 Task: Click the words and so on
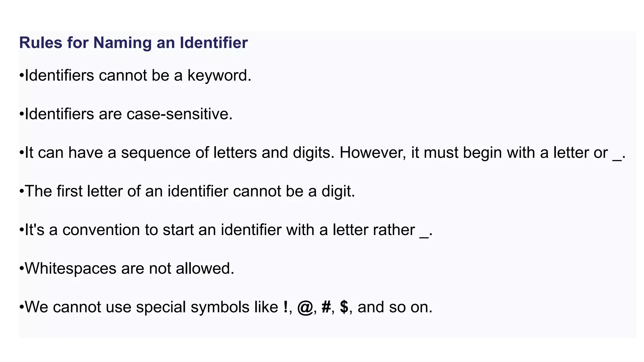[395, 307]
